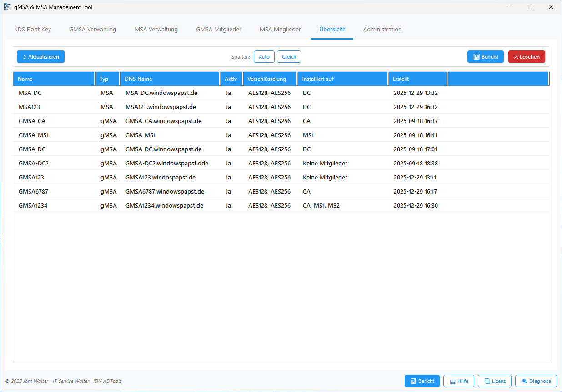562x392 pixels.
Task: Refresh the list with the Aktualisieren button
Action: pos(41,57)
